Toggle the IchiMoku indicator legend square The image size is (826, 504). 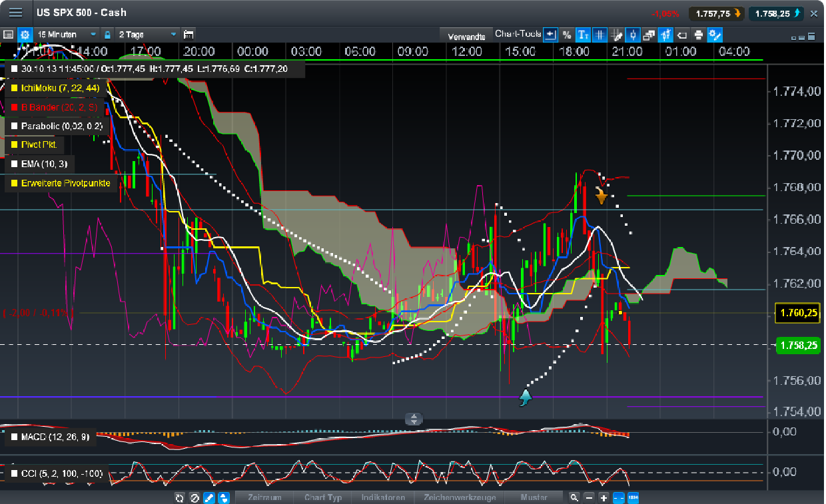[14, 87]
